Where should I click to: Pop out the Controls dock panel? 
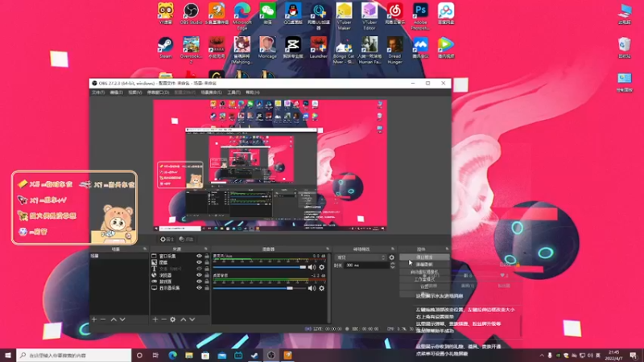[x=447, y=249]
